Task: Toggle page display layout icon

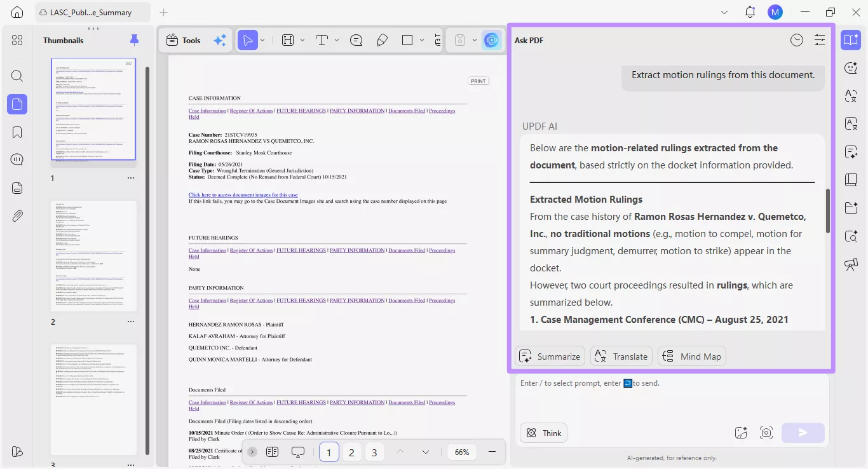Action: [272, 452]
